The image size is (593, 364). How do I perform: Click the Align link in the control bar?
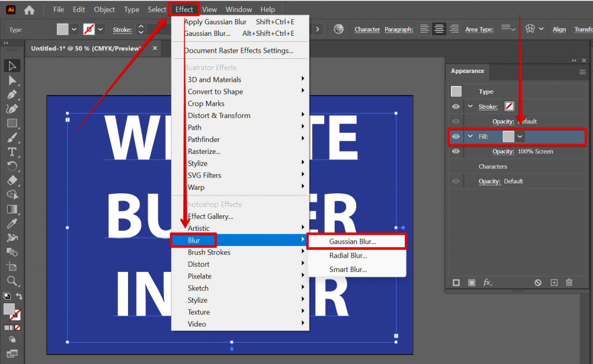559,29
